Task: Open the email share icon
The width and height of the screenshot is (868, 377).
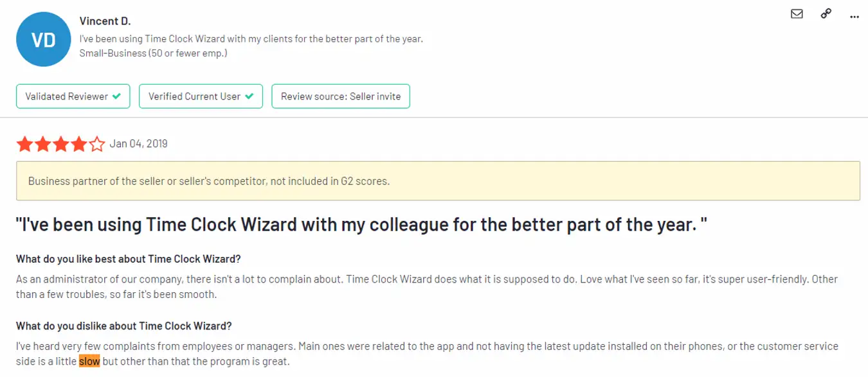Action: (x=797, y=13)
